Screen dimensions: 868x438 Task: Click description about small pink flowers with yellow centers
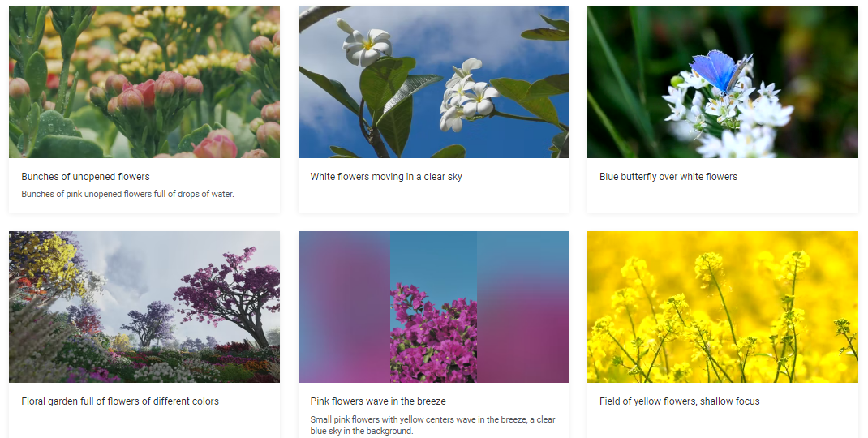[x=433, y=425]
